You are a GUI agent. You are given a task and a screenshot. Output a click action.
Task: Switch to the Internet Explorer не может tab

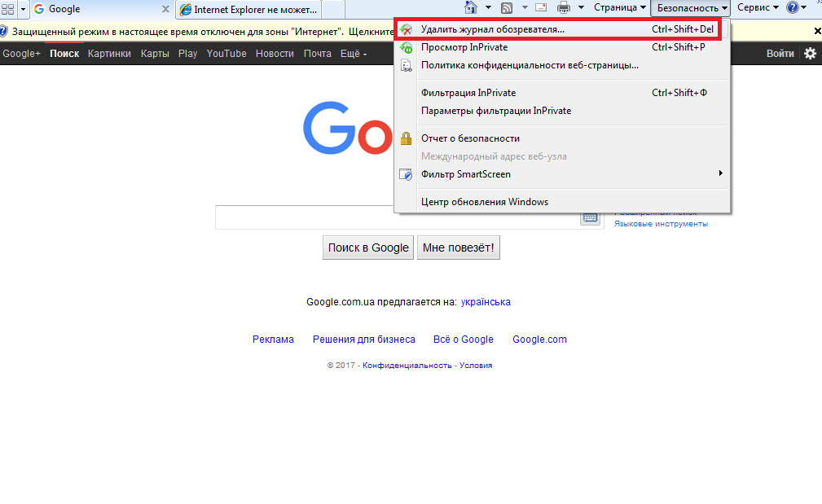click(x=248, y=10)
